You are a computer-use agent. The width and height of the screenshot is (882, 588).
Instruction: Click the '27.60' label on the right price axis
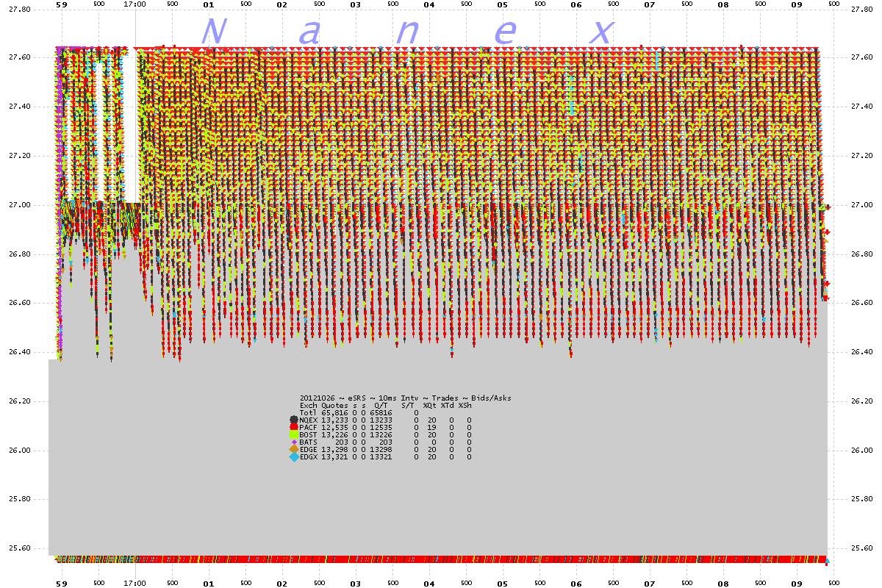861,58
